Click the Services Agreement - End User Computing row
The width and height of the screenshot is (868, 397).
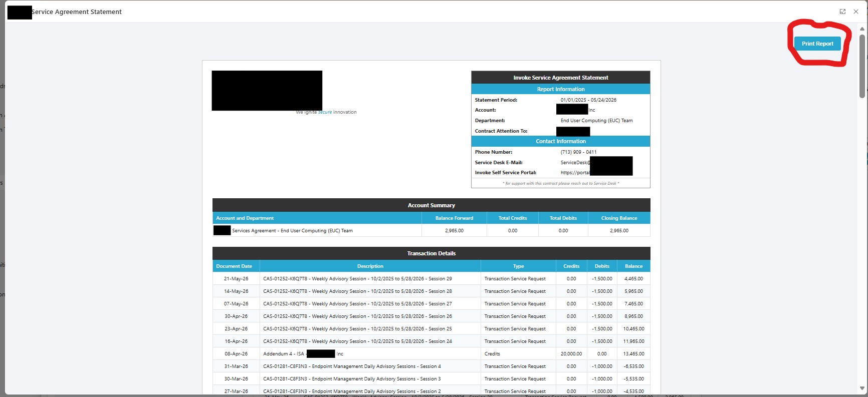click(431, 231)
